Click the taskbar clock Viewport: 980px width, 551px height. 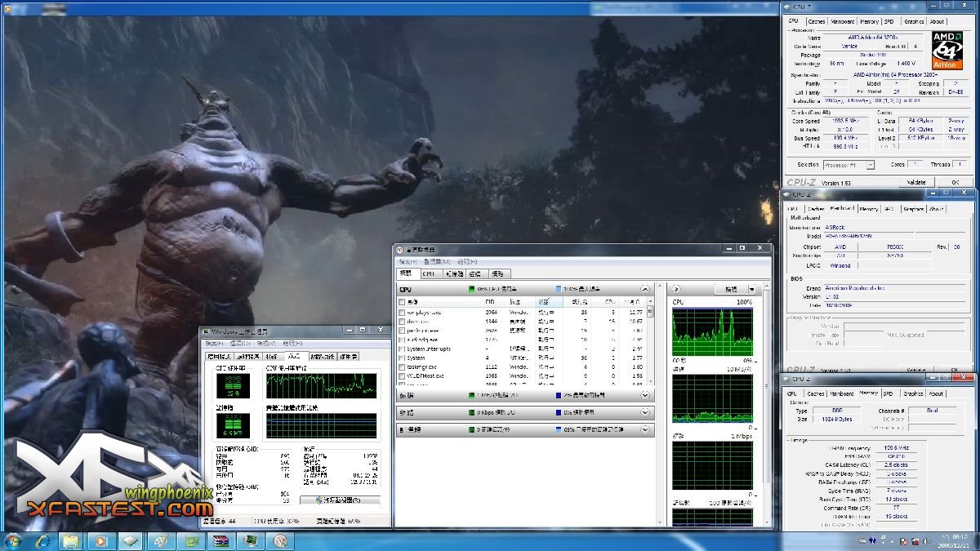954,540
